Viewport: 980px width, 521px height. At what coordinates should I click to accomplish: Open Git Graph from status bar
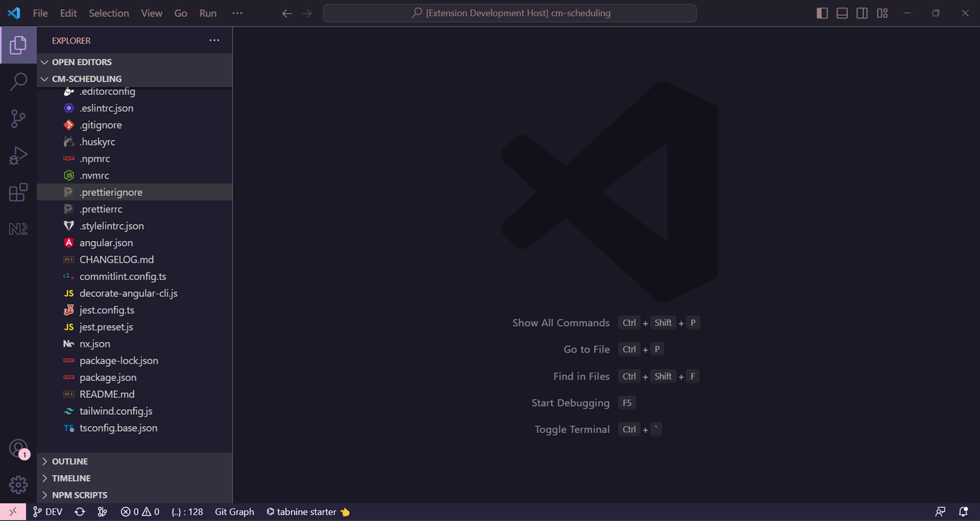[x=234, y=512]
